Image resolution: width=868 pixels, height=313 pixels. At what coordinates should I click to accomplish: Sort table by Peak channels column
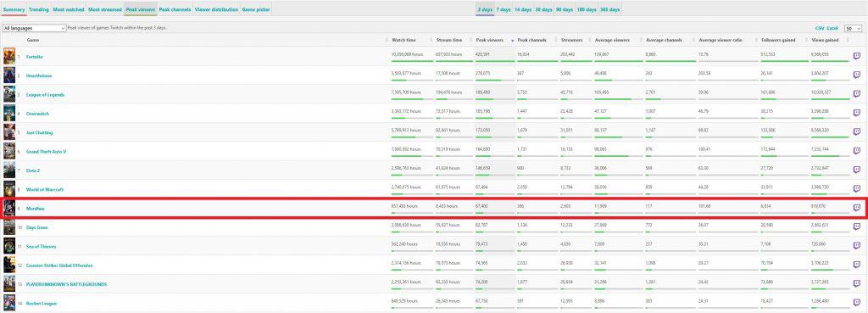532,40
